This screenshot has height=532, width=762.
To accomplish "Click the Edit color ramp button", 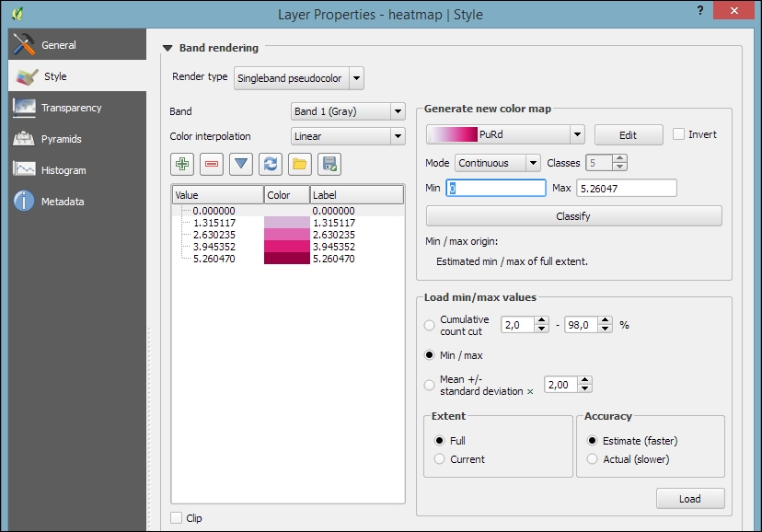I will (628, 133).
